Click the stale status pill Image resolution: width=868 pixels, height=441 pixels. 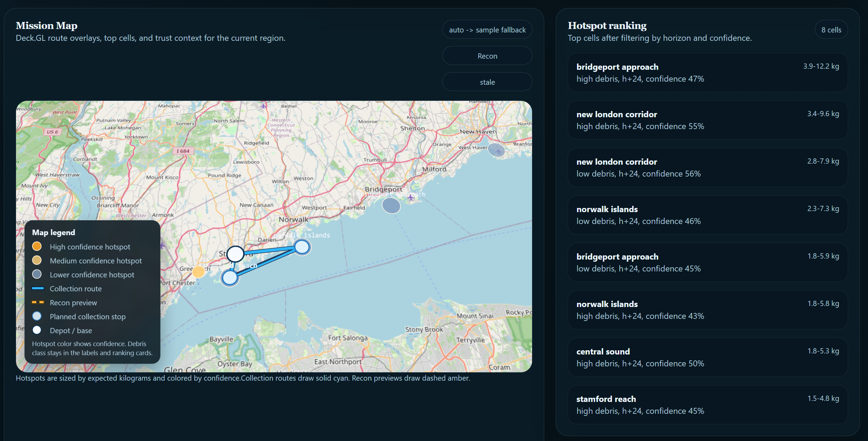coord(487,82)
